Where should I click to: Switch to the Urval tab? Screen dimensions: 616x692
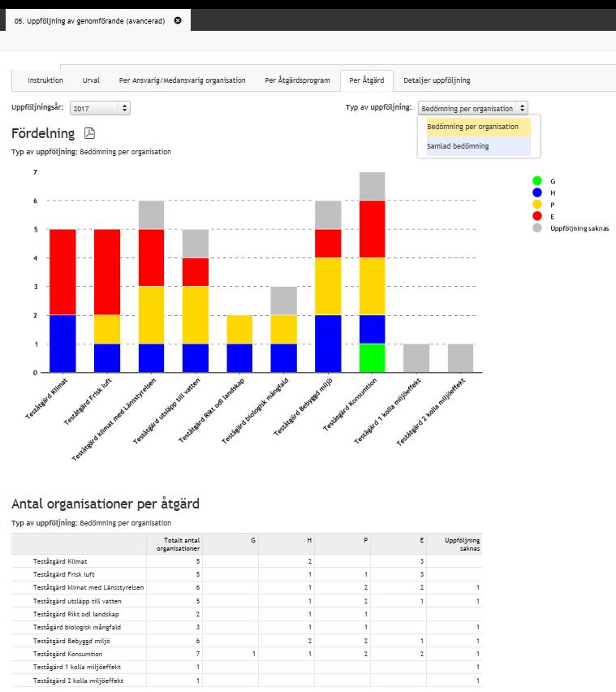(91, 80)
